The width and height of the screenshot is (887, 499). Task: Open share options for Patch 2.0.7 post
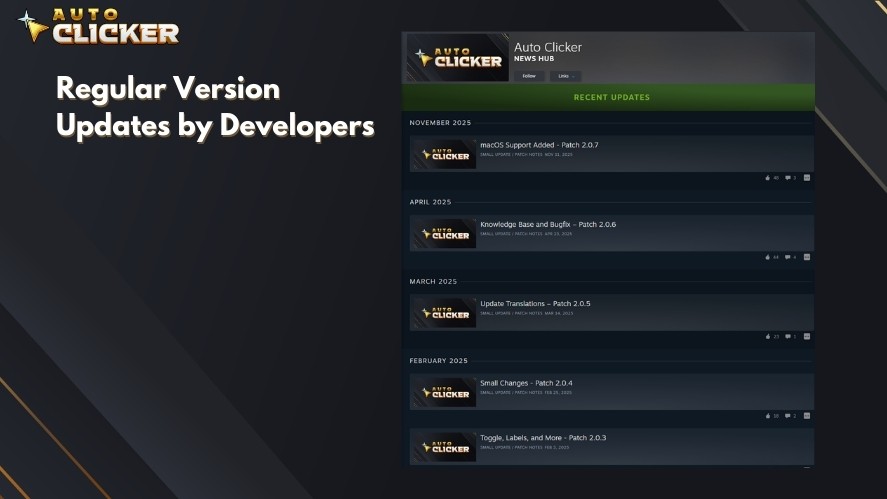(x=807, y=178)
